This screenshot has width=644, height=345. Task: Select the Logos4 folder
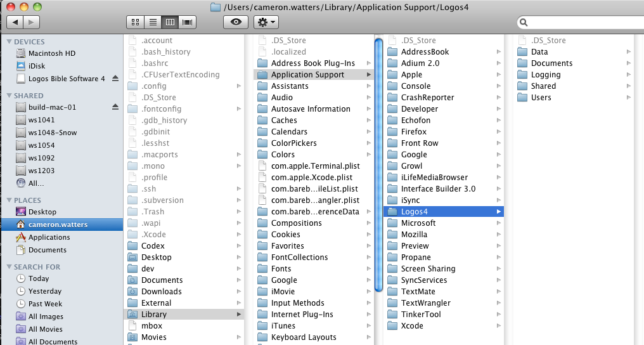click(x=444, y=212)
